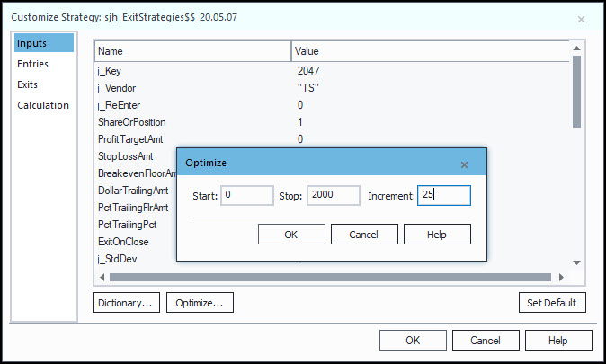
Task: Open the Calculation section
Action: pyautogui.click(x=43, y=105)
